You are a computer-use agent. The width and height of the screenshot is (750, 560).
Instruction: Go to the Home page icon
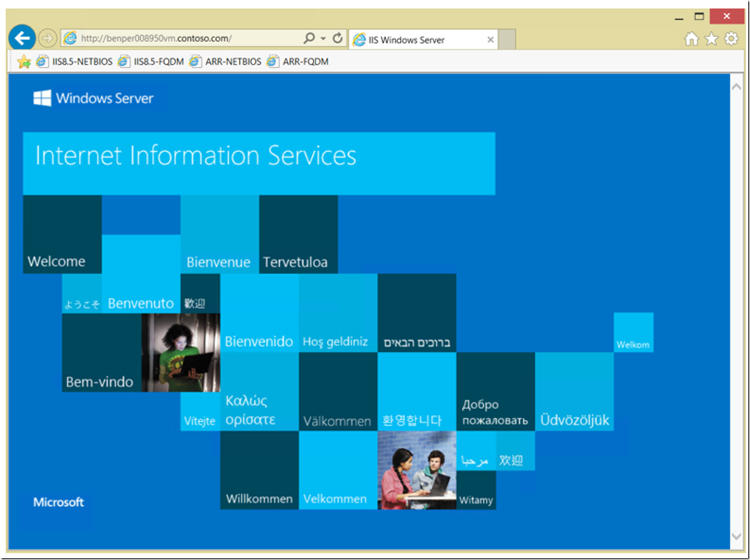point(692,39)
